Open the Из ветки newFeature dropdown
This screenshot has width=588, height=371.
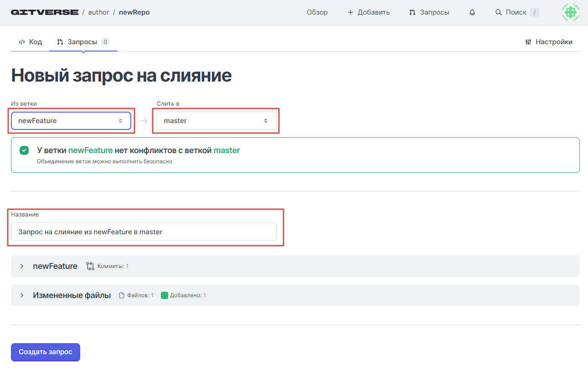tap(71, 121)
